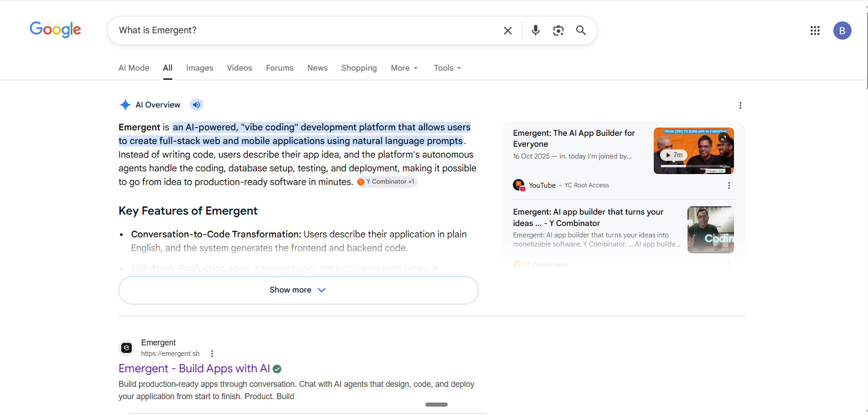
Task: Click the Emergent site name
Action: click(158, 343)
